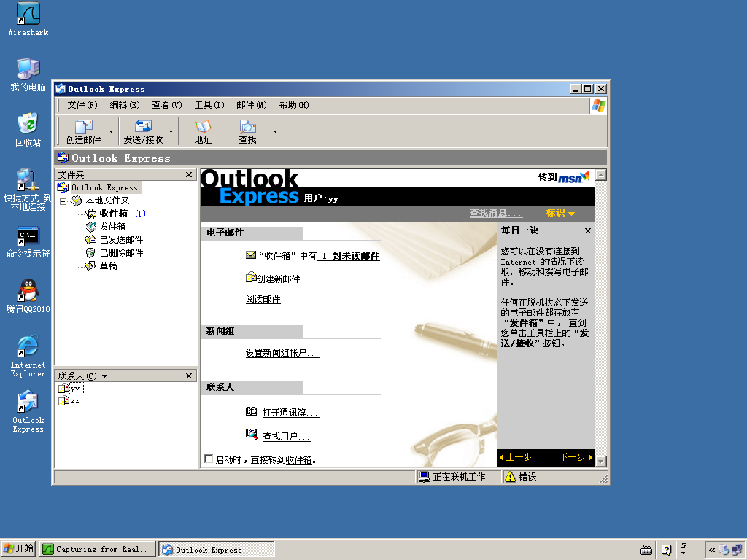This screenshot has height=560, width=747.
Task: Click the 打开通讯簿 book icon
Action: point(251,411)
